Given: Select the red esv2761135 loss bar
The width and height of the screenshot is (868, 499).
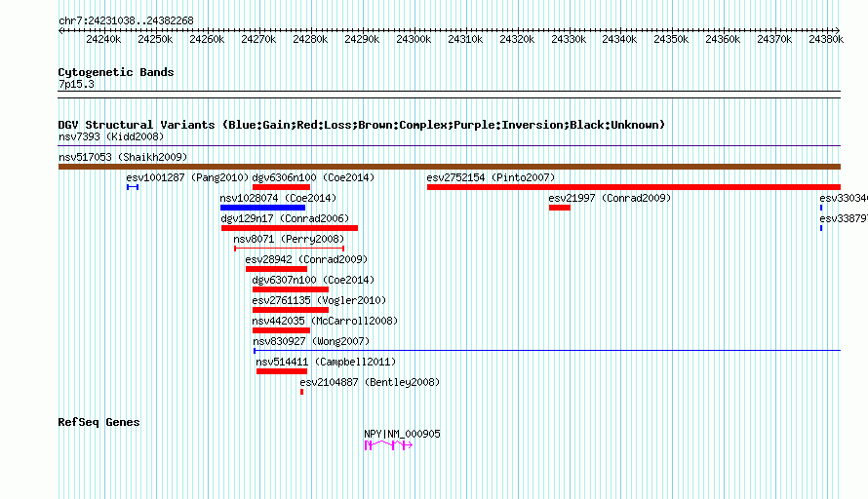Looking at the screenshot, I should [x=291, y=310].
